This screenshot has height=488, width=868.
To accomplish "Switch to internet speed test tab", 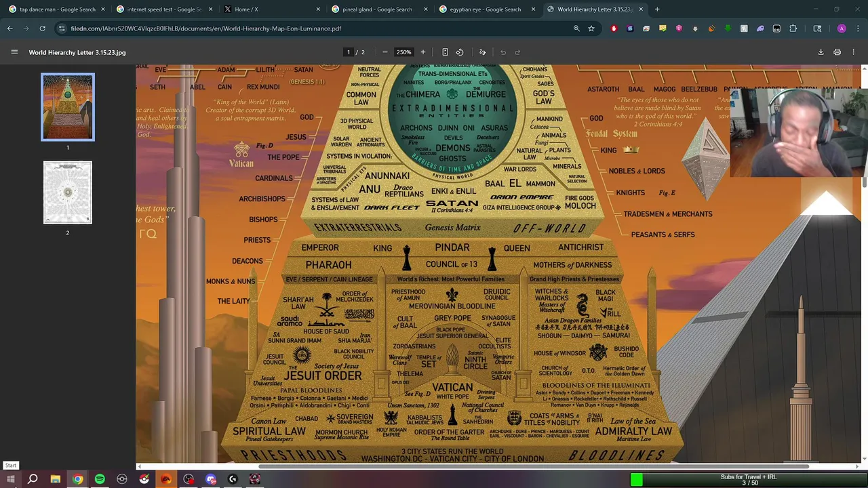I will [x=163, y=9].
